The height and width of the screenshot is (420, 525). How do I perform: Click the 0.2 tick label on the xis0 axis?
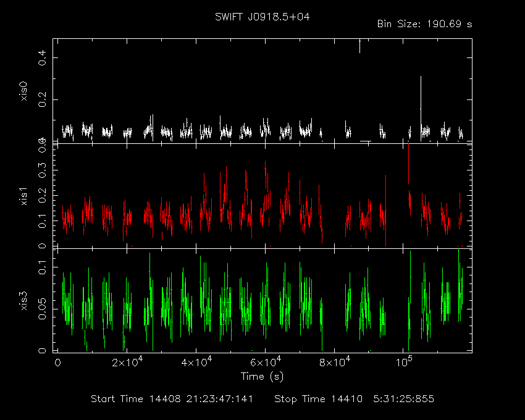43,100
